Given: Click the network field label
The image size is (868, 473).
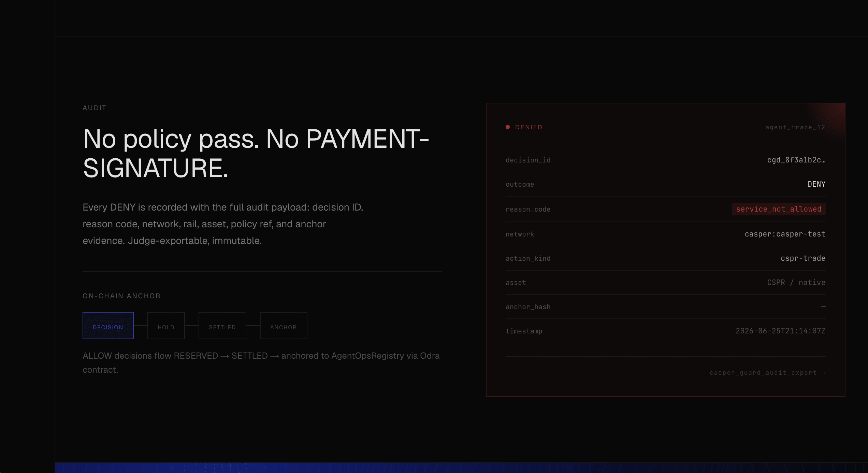Looking at the screenshot, I should point(520,234).
